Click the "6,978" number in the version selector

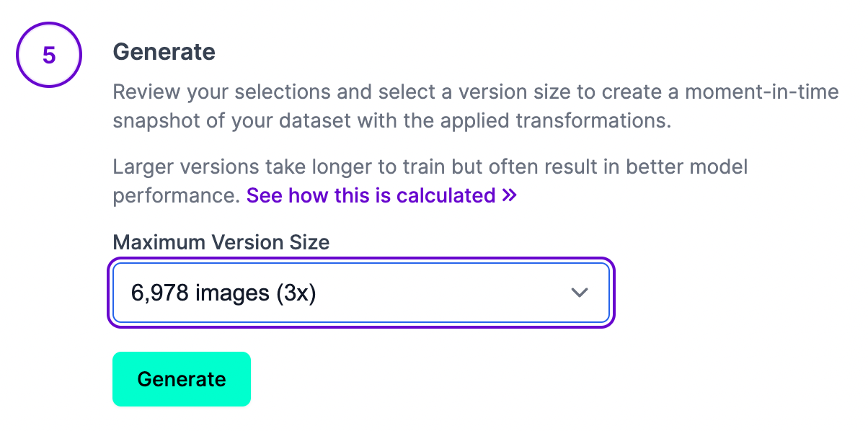tap(160, 293)
